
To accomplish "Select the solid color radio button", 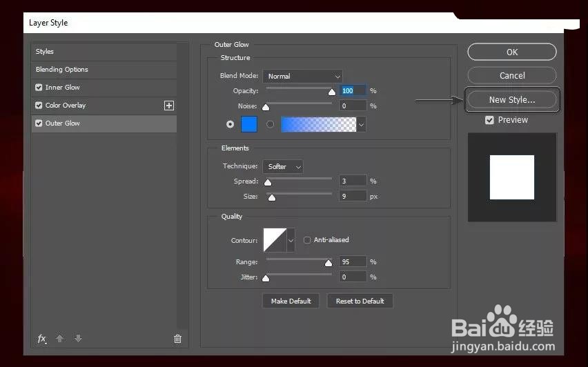I will click(x=231, y=124).
